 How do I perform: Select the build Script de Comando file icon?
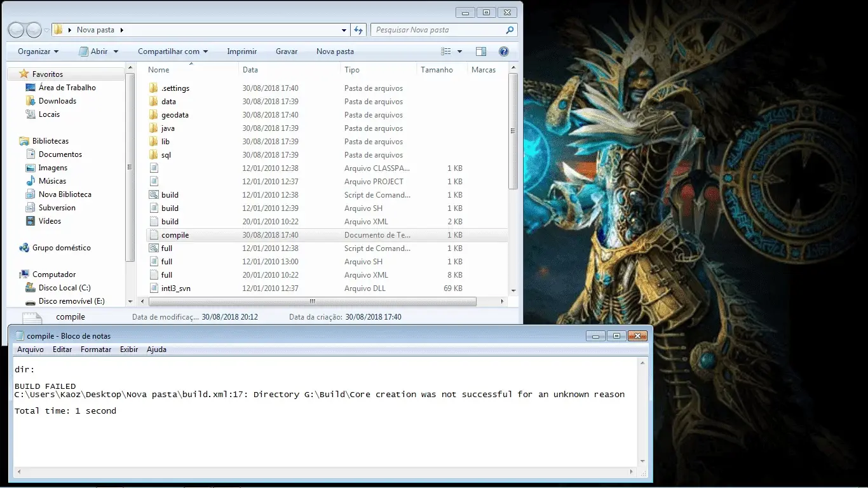[153, 195]
